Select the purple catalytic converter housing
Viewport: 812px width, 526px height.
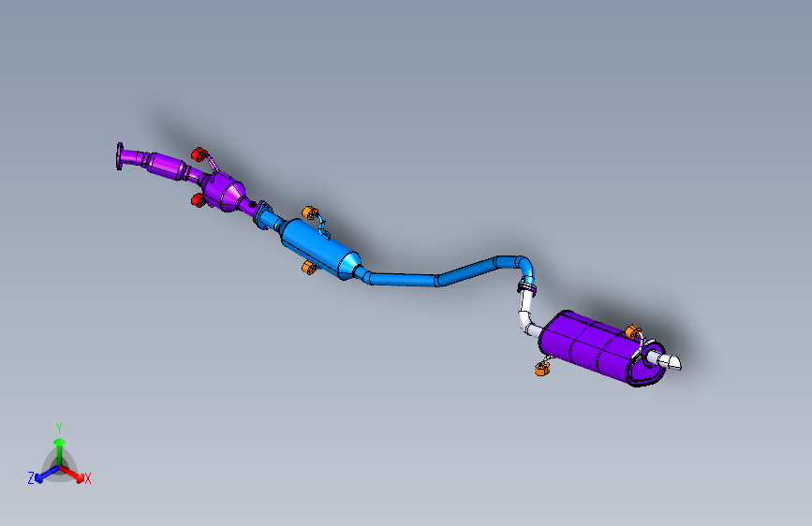tap(224, 192)
